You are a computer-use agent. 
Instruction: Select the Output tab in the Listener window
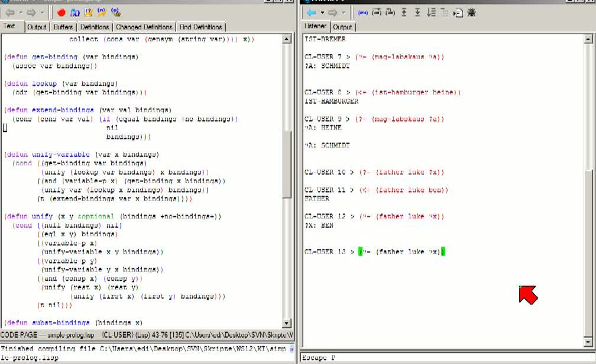point(342,27)
